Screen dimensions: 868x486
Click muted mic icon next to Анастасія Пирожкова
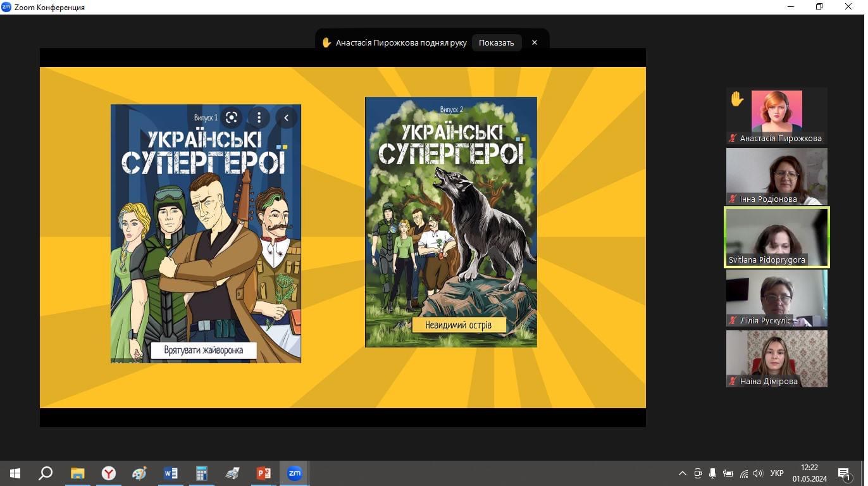pos(733,139)
